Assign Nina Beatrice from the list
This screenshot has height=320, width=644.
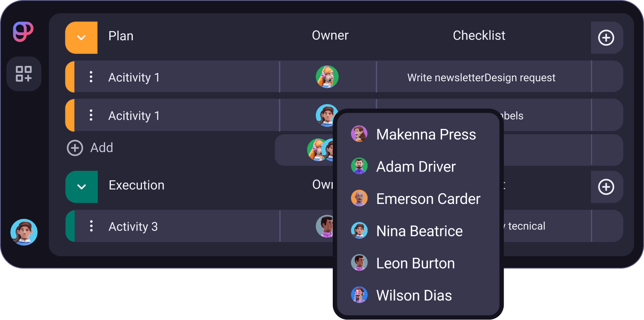click(419, 231)
